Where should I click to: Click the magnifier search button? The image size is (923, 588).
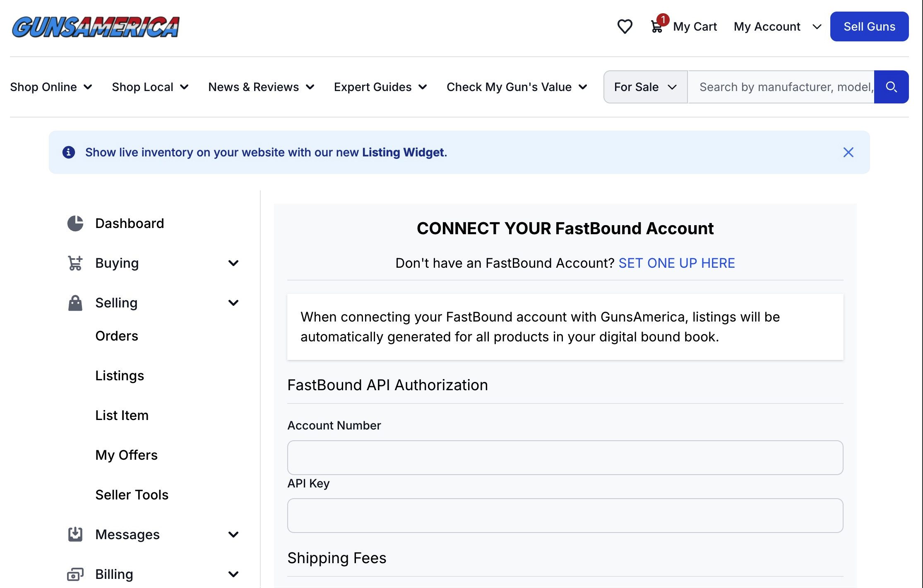click(x=891, y=87)
